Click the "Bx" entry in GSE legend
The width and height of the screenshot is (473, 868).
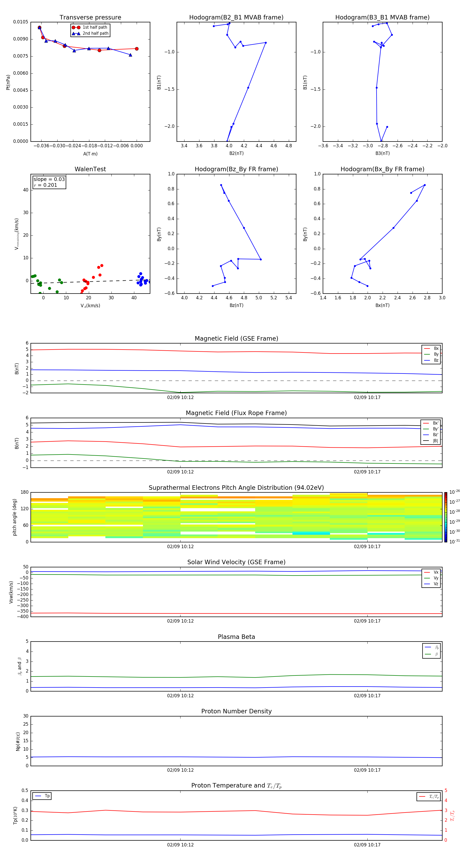point(431,349)
